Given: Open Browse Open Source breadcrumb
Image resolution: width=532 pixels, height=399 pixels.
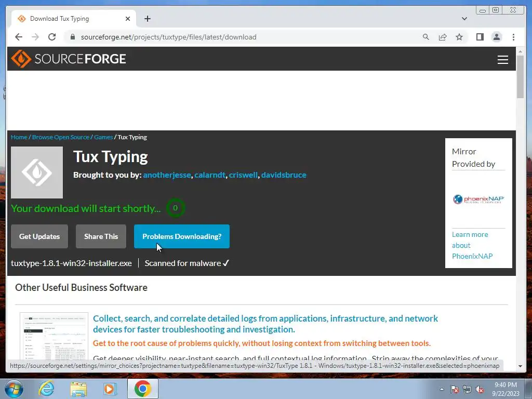Looking at the screenshot, I should click(60, 137).
